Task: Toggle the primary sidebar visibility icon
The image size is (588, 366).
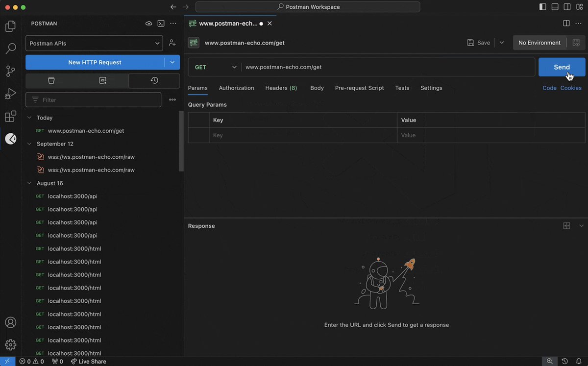Action: tap(542, 6)
